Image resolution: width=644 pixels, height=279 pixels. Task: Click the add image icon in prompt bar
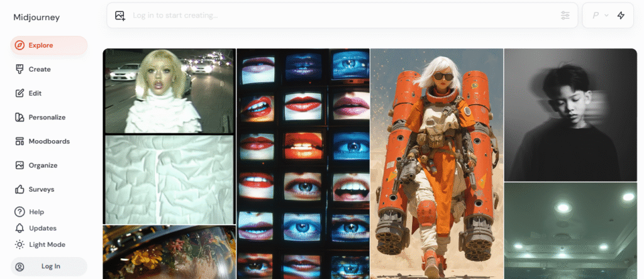click(120, 16)
